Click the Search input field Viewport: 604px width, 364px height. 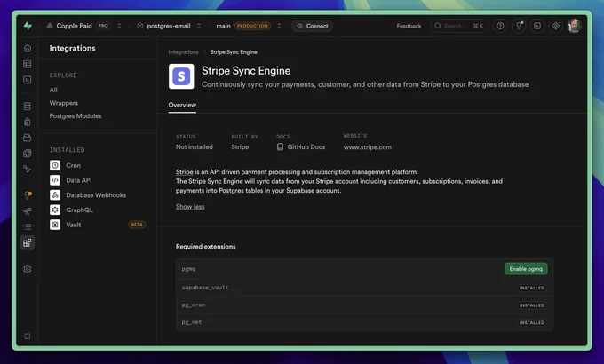tap(459, 26)
